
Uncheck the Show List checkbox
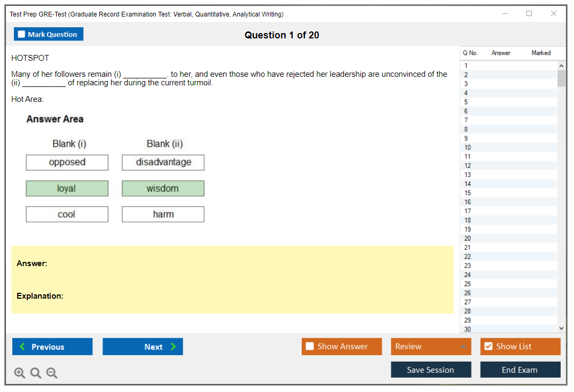tap(488, 347)
